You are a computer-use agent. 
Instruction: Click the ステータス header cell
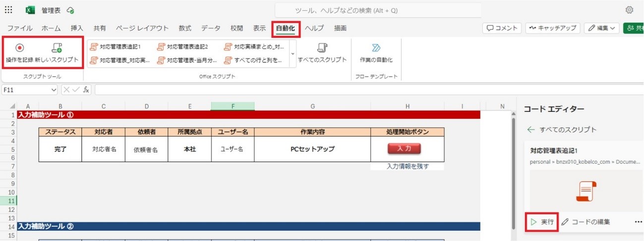(x=60, y=132)
